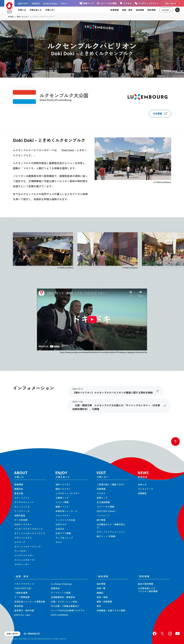Image resolution: width=184 pixels, height=644 pixels.
Task: Expand the 万博とは navigation menu
Action: (x=22, y=10)
